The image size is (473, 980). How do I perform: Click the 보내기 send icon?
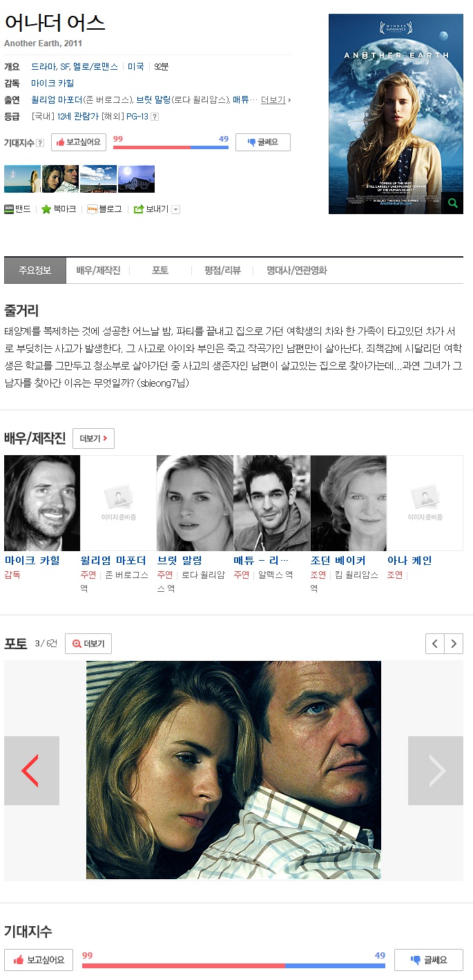click(138, 209)
